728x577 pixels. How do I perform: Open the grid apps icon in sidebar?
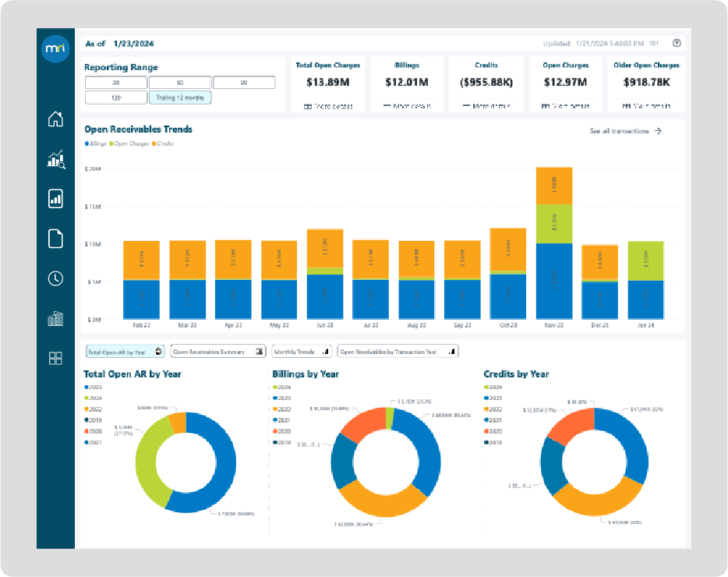coord(55,358)
